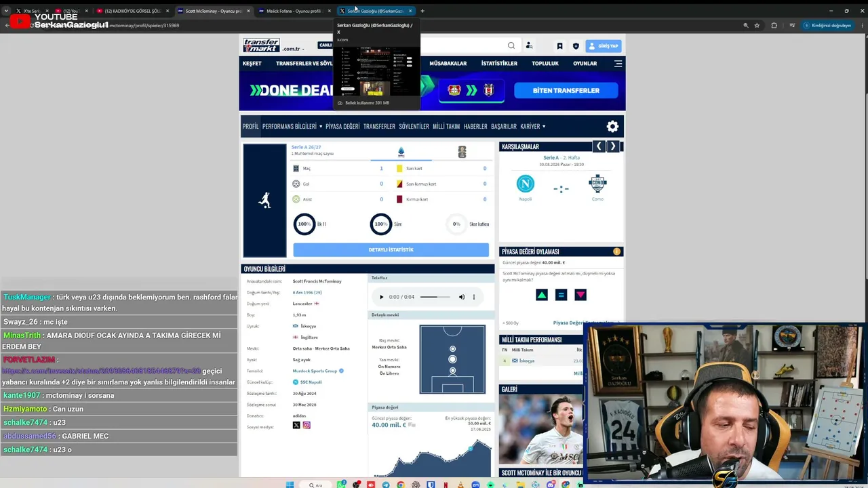Play the name pronunciation audio
868x488 pixels.
pos(381,297)
